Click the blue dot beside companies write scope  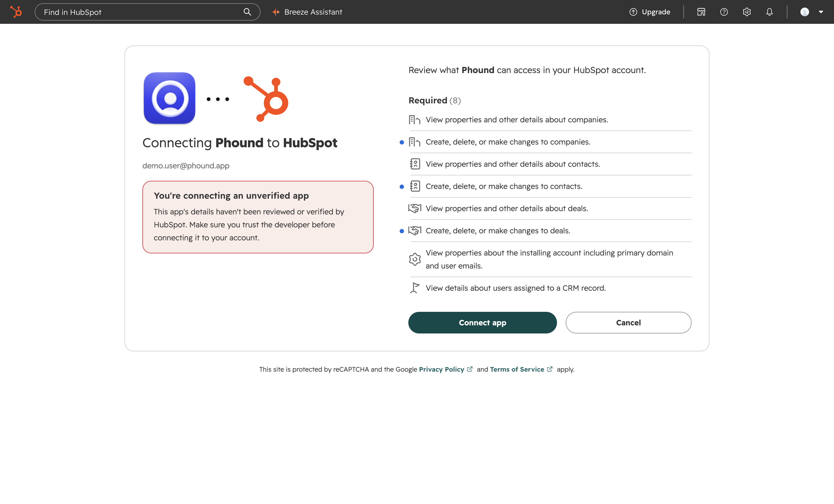tap(402, 142)
